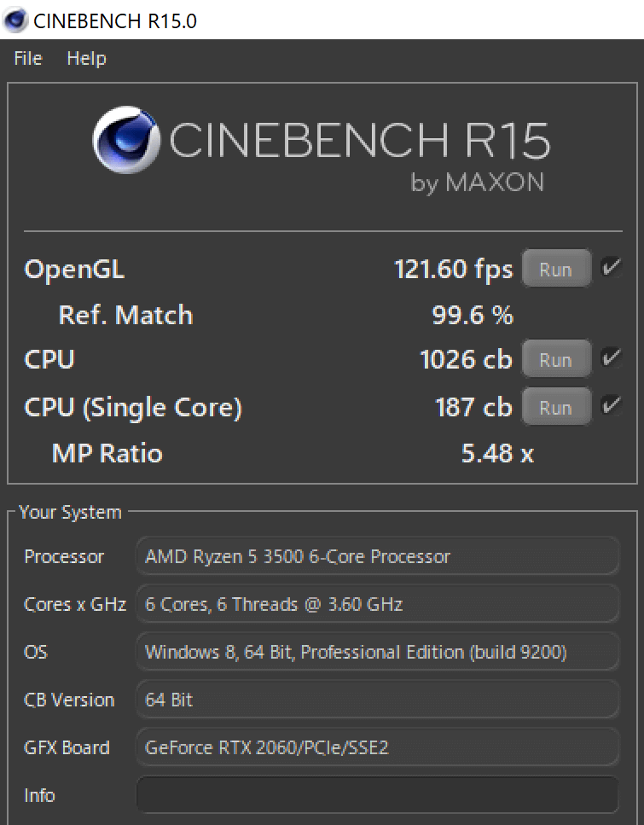
Task: Toggle the CPU (Single Core) checkbox
Action: (x=611, y=405)
